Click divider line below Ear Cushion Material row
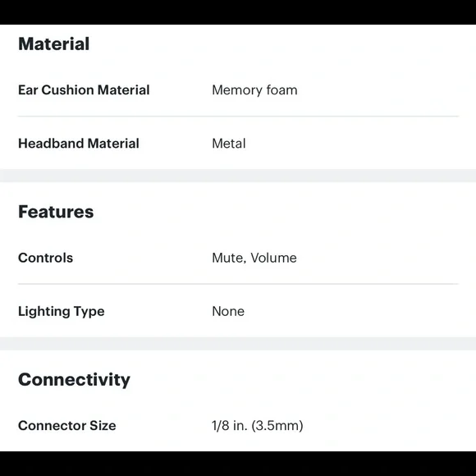 pyautogui.click(x=238, y=116)
